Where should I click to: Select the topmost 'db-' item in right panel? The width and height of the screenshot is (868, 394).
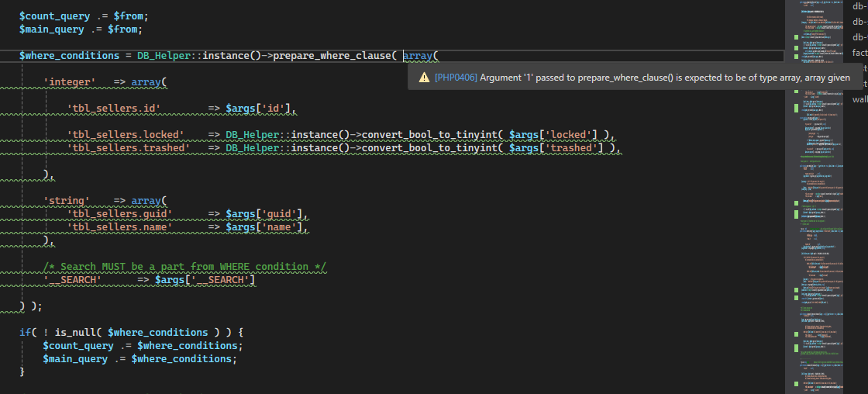(859, 6)
